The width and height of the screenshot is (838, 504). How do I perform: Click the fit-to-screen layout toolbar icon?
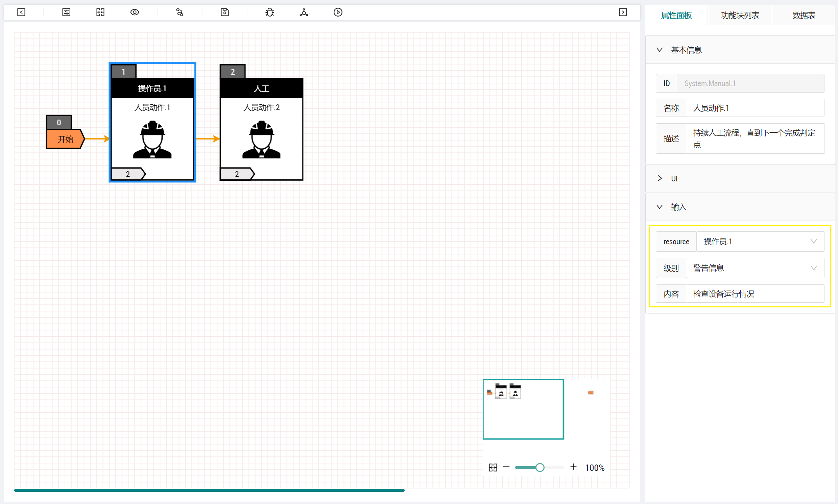[100, 12]
